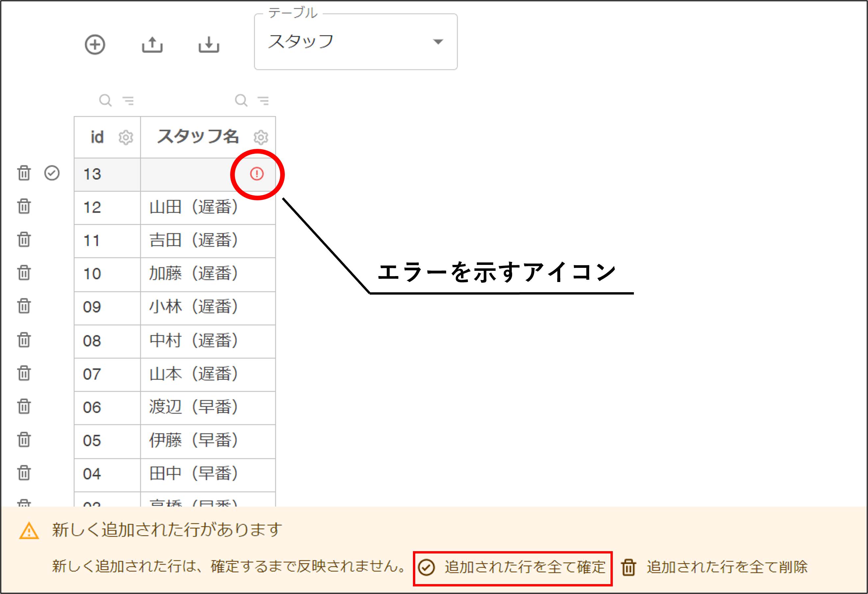This screenshot has height=594, width=868.
Task: Click the upload icon in toolbar
Action: [152, 45]
